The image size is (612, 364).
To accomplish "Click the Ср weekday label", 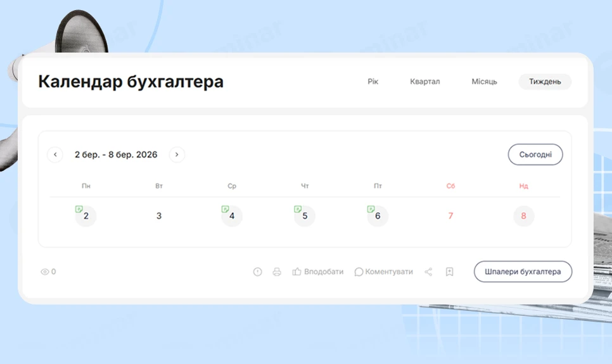I will [x=232, y=186].
